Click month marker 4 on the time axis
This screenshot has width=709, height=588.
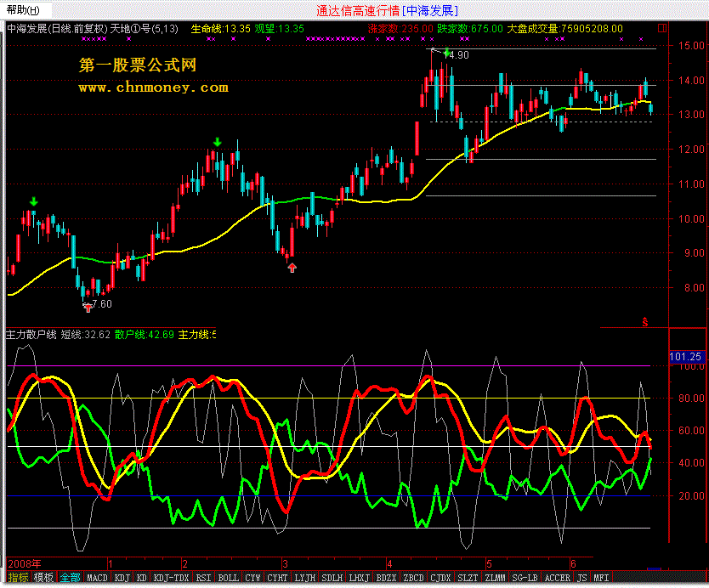pos(389,564)
